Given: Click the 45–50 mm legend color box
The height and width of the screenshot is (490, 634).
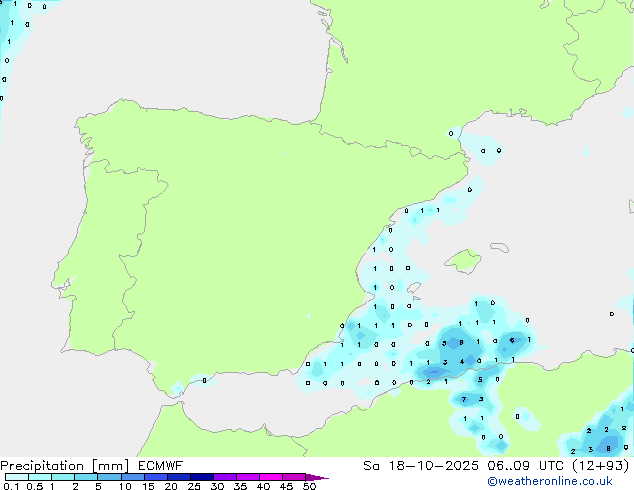Looking at the screenshot, I should click(x=294, y=477).
